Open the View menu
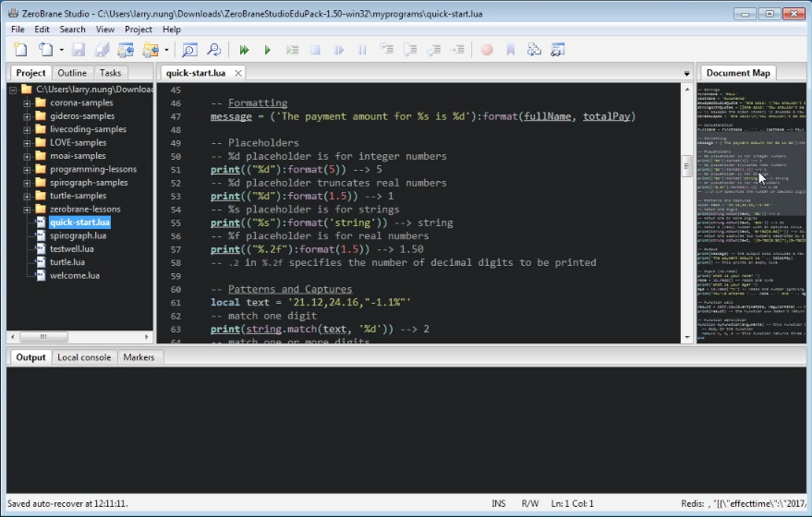 (105, 30)
